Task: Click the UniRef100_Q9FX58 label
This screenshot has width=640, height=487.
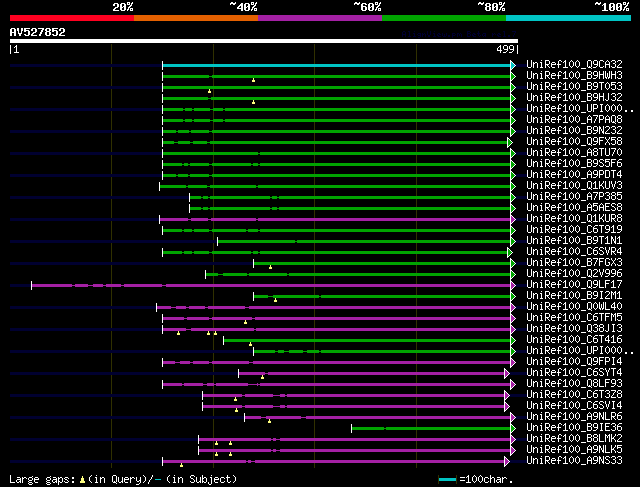Action: (x=574, y=142)
